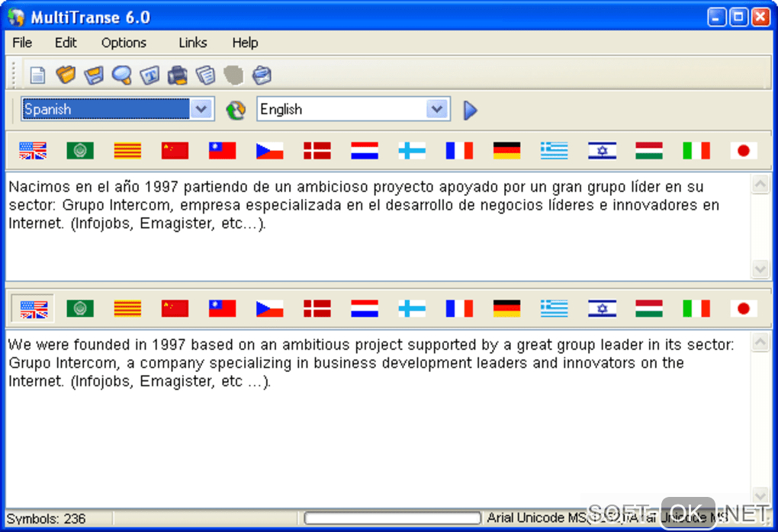
Task: Click the copy pages icon
Action: pyautogui.click(x=205, y=75)
